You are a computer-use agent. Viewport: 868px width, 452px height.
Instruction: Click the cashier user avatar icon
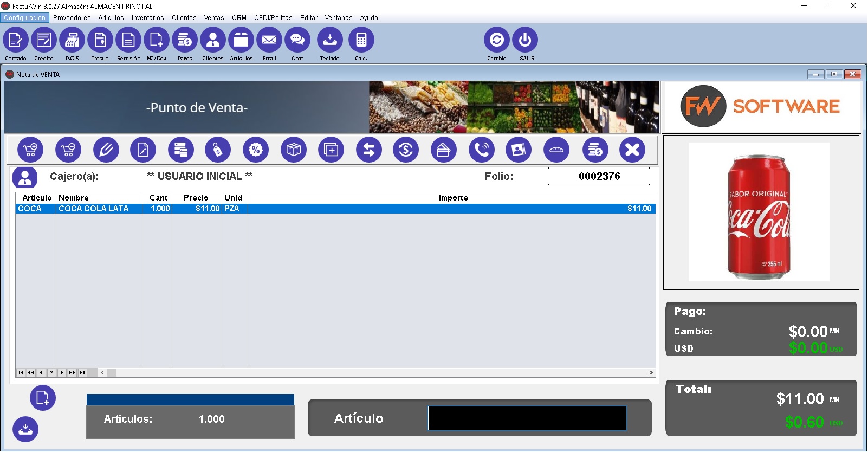pos(25,178)
